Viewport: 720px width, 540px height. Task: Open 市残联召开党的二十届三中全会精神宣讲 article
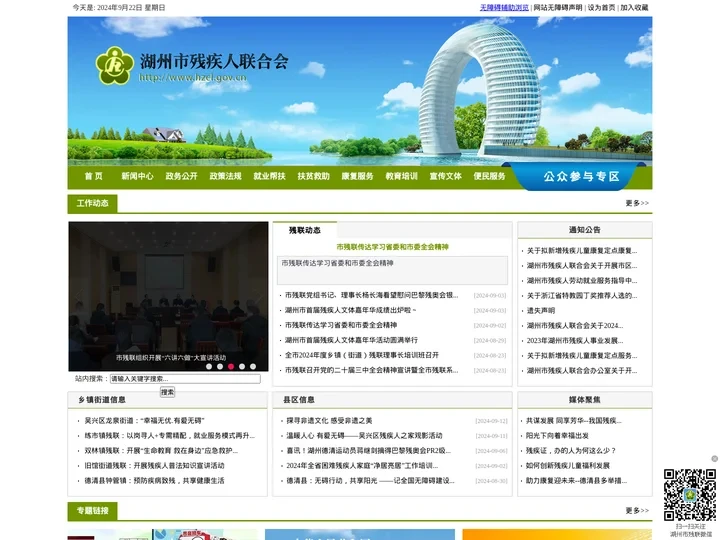(x=371, y=370)
